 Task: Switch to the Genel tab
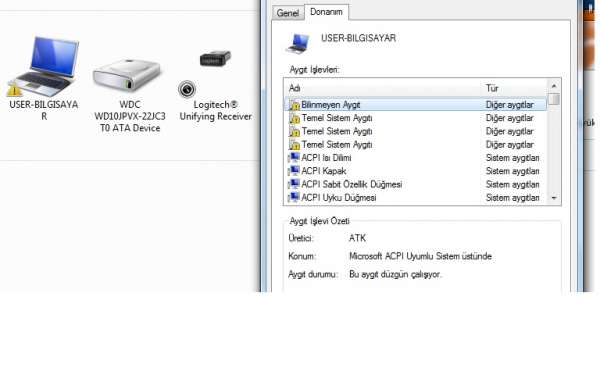[x=288, y=13]
